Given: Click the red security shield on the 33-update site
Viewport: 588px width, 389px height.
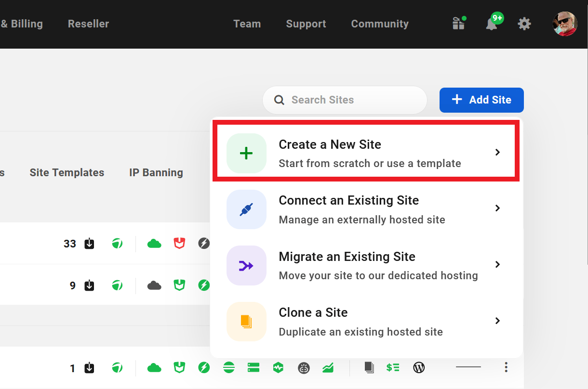Looking at the screenshot, I should (x=179, y=244).
